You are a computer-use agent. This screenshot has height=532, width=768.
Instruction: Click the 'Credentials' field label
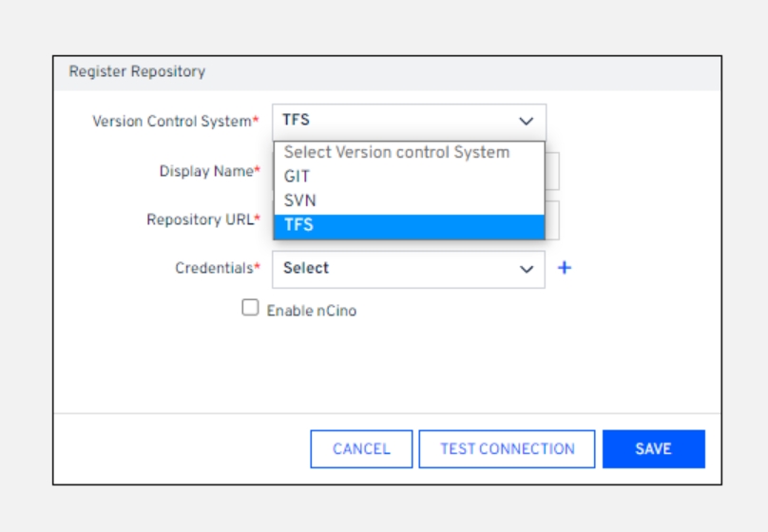tap(214, 269)
